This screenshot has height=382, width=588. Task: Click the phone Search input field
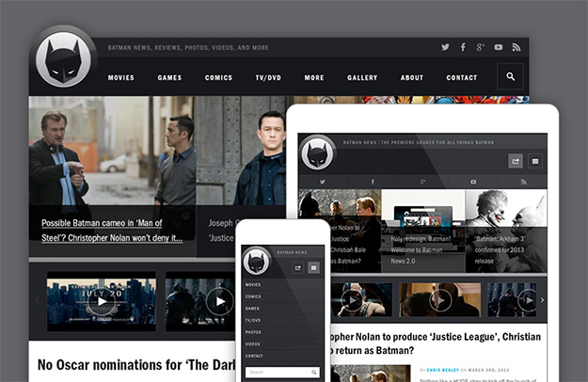click(282, 373)
